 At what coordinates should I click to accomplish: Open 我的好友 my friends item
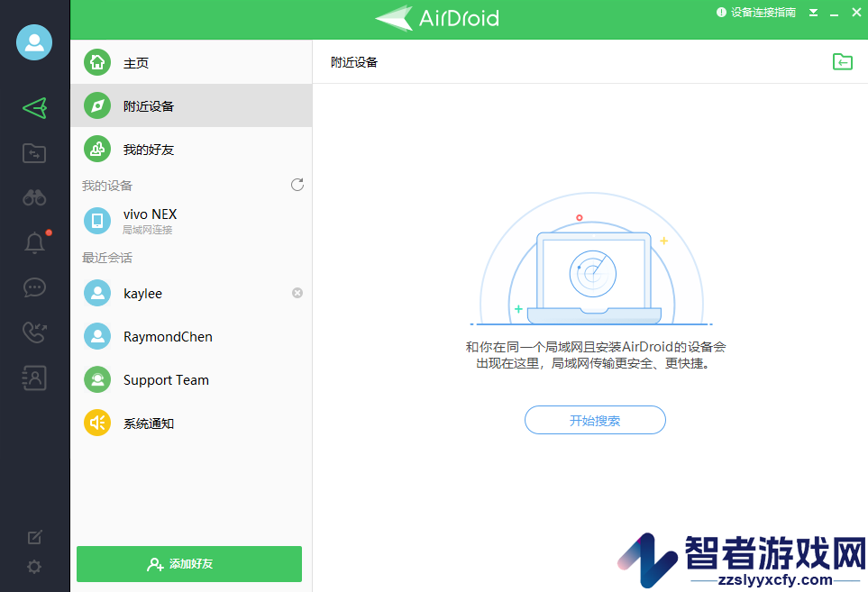[x=191, y=149]
